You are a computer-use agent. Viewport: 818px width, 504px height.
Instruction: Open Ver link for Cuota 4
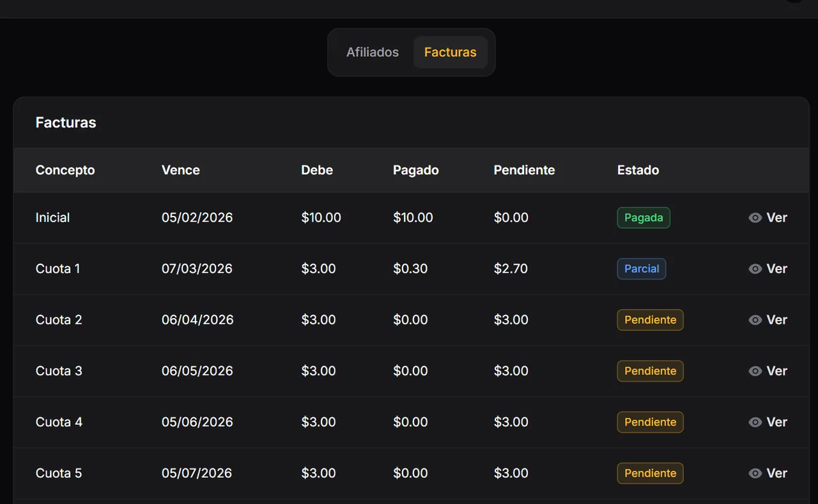click(768, 422)
